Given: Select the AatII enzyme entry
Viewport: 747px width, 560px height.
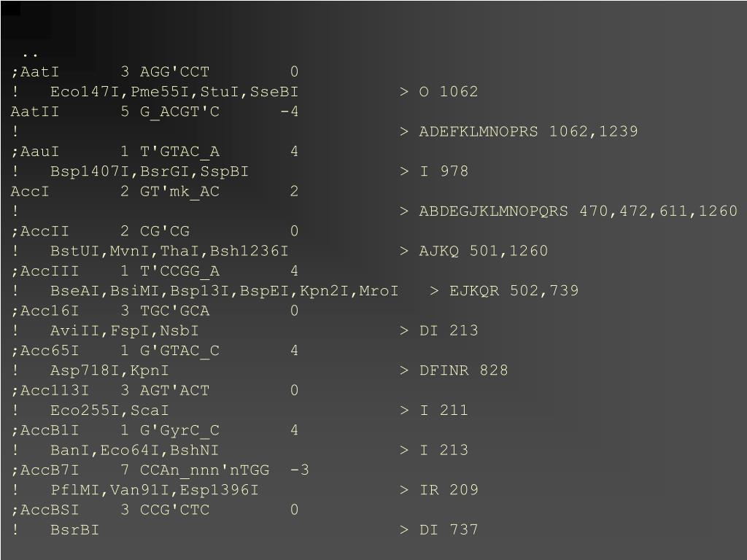Looking at the screenshot, I should coord(155,112).
